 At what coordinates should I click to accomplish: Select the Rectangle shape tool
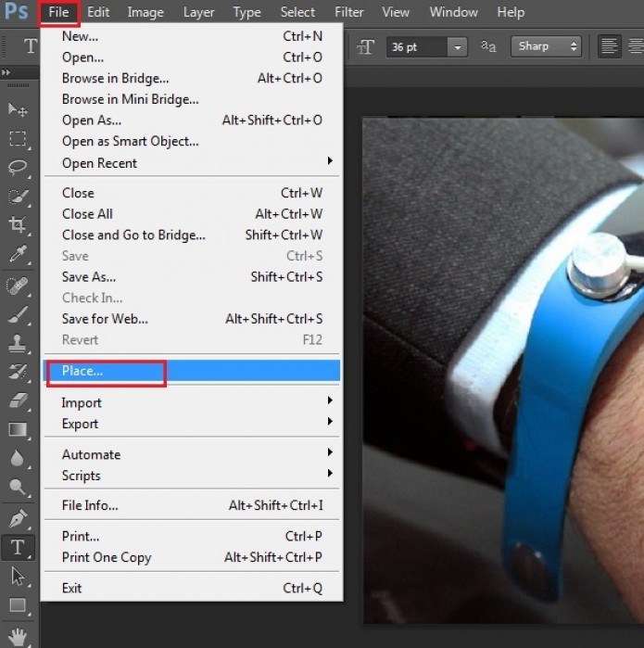point(18,605)
